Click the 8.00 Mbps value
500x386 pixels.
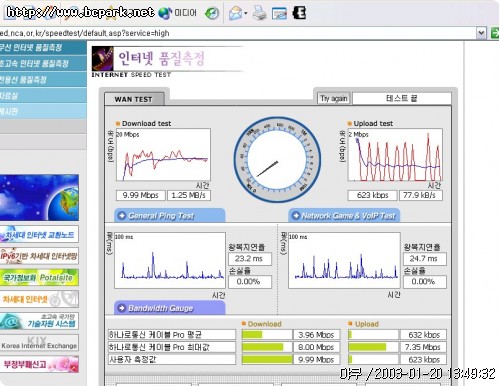click(316, 347)
